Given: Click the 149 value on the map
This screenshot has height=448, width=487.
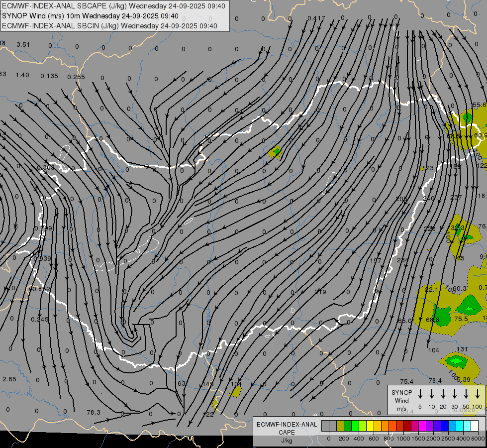Looking at the screenshot, I should 208,384.
